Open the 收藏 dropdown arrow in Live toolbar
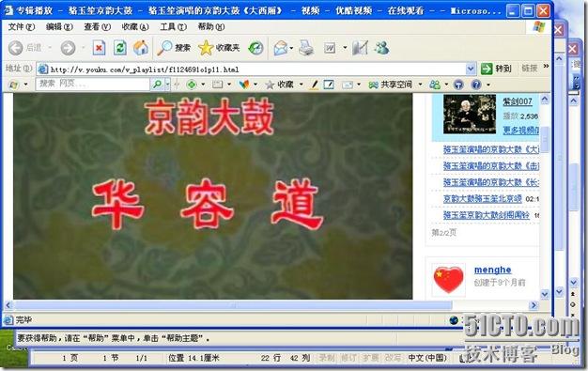The height and width of the screenshot is (371, 588). pyautogui.click(x=302, y=85)
